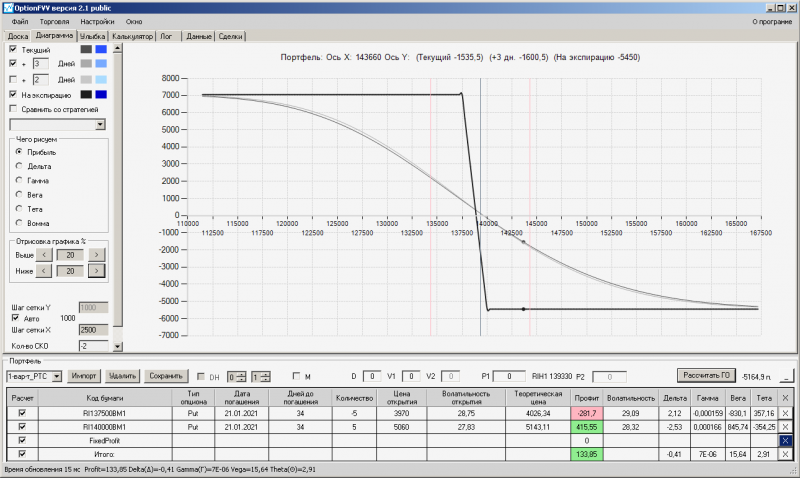
Task: Click the small underscore button beside Рассчитать ГО
Action: click(x=787, y=376)
